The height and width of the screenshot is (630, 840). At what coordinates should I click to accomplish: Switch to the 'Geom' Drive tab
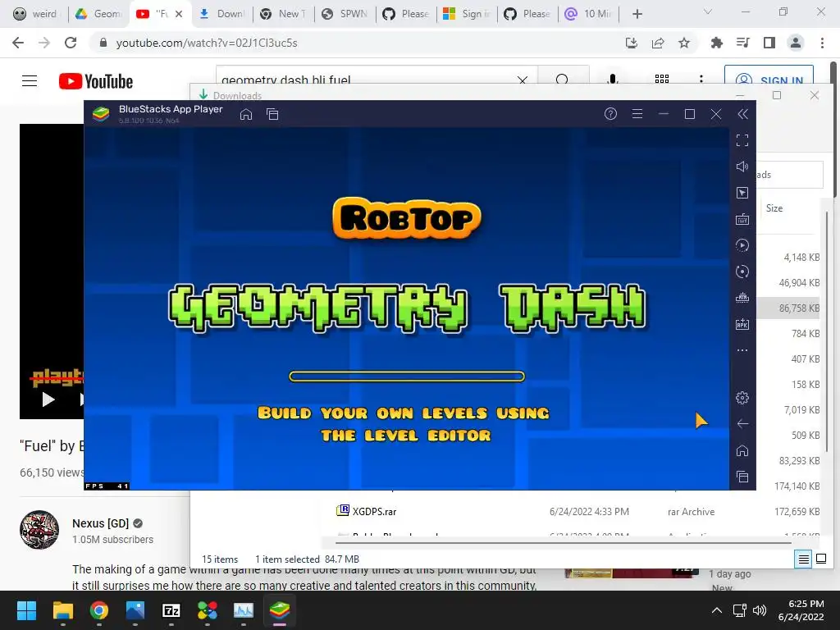[x=98, y=14]
